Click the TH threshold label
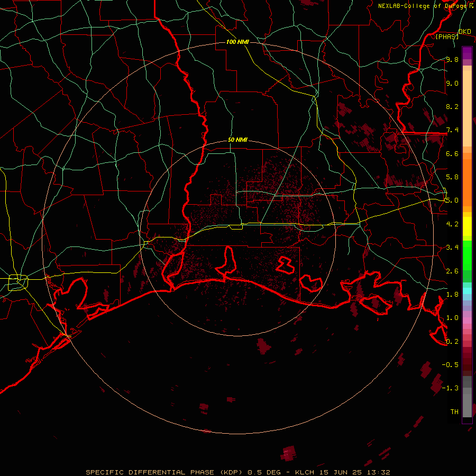 coord(454,412)
